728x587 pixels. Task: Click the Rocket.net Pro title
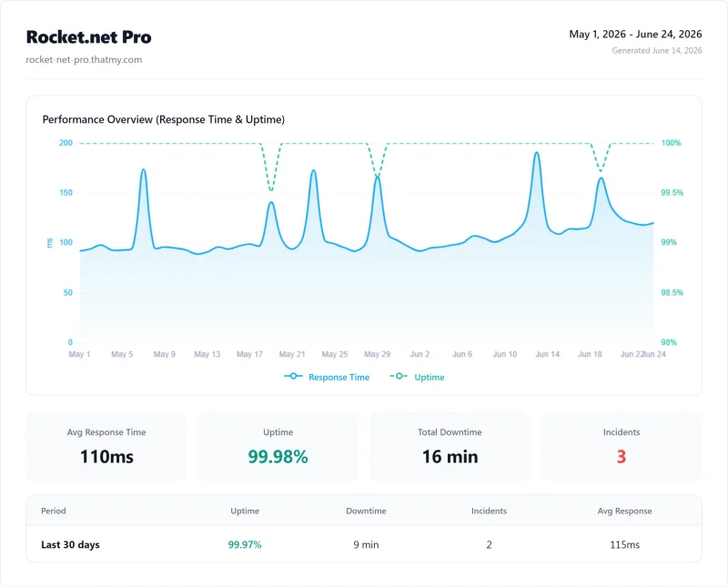click(x=88, y=37)
